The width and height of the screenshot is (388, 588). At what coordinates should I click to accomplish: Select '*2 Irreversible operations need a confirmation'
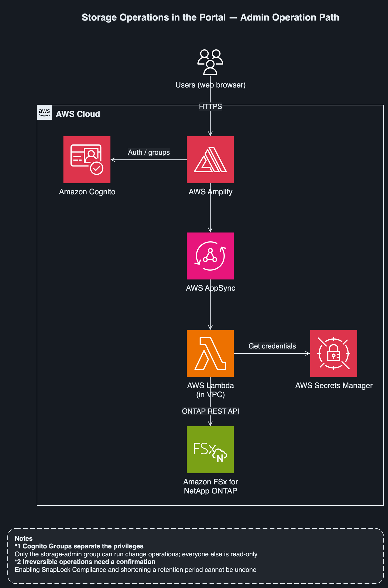pyautogui.click(x=85, y=562)
